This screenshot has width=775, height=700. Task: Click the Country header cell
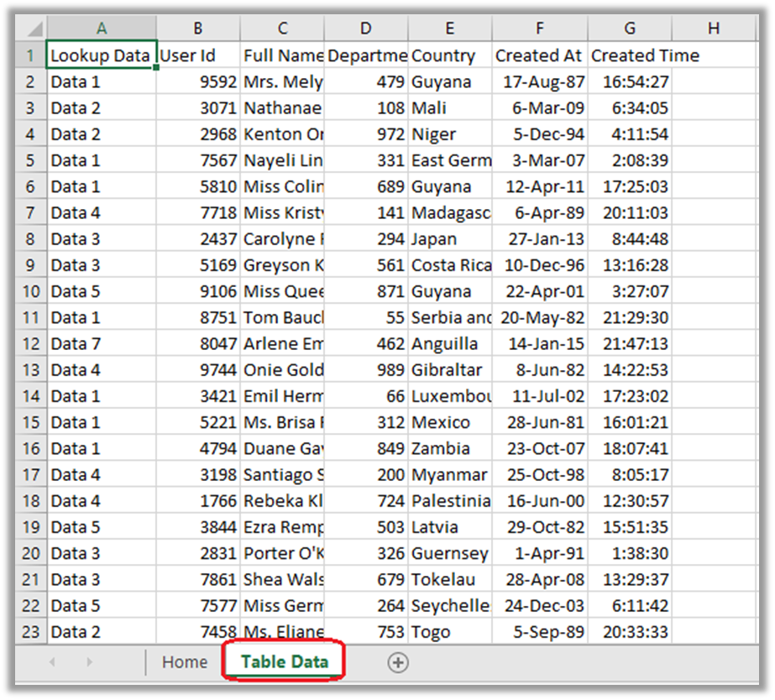[x=450, y=55]
